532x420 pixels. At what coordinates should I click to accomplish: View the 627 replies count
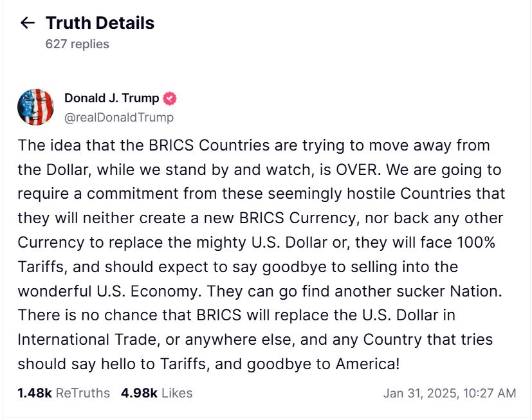[x=77, y=44]
